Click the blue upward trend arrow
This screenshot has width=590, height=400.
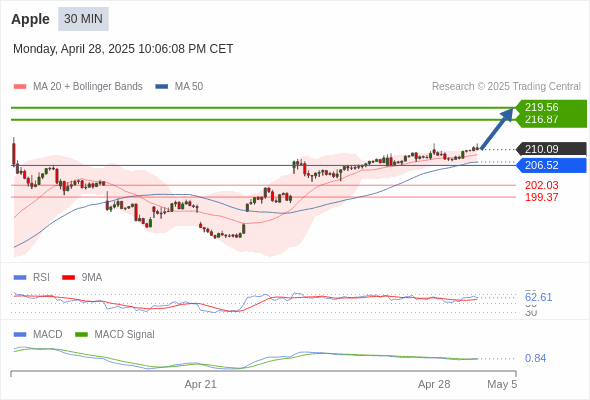pos(497,129)
